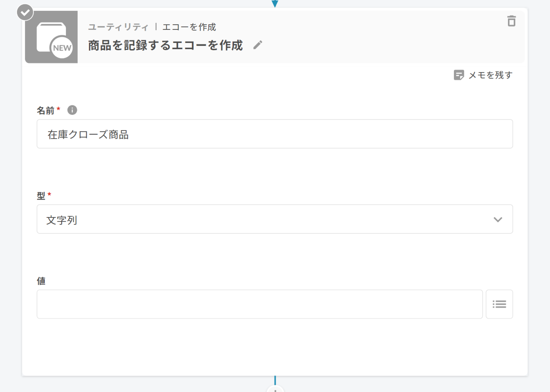Image resolution: width=550 pixels, height=392 pixels.
Task: Click the chevron arrow in 型 field
Action: pos(498,219)
